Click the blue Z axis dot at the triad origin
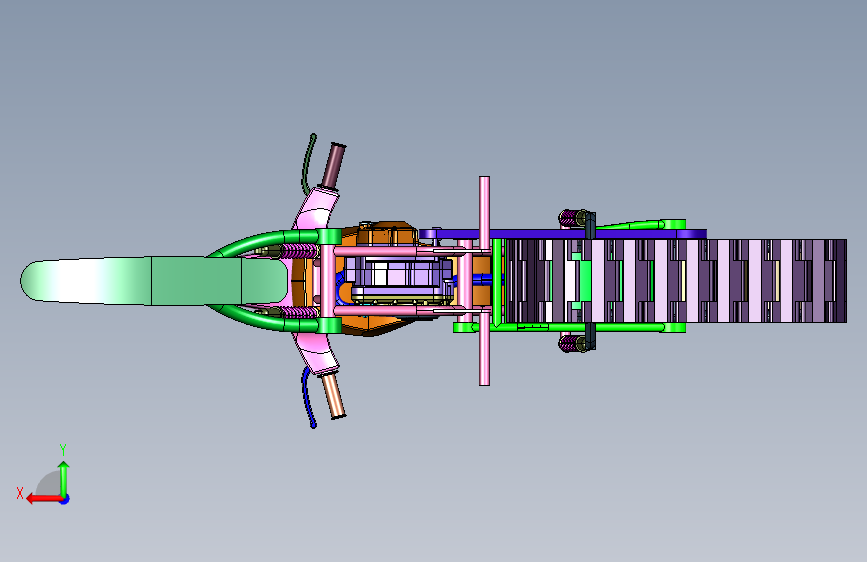 65,499
